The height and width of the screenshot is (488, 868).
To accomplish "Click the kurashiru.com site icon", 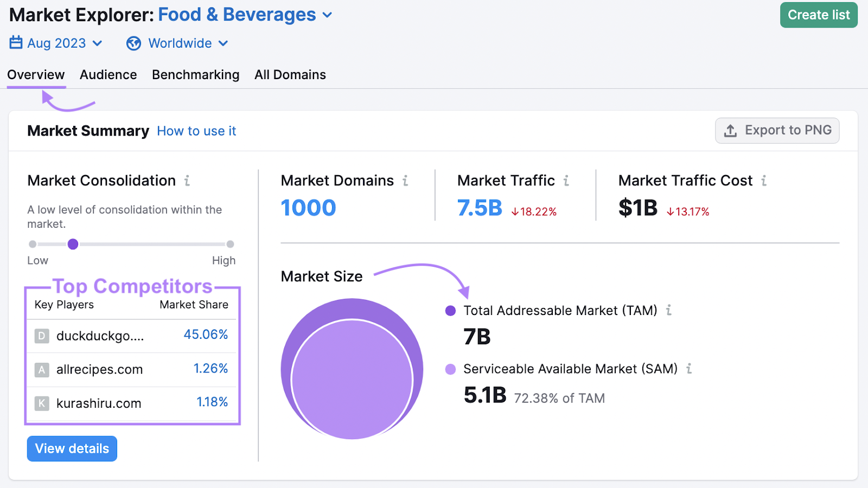I will pos(41,403).
